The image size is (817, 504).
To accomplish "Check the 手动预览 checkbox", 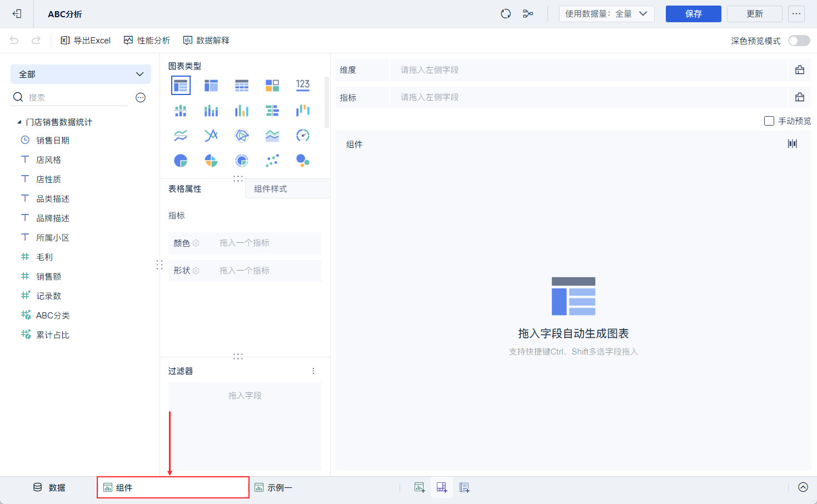I will (x=769, y=121).
